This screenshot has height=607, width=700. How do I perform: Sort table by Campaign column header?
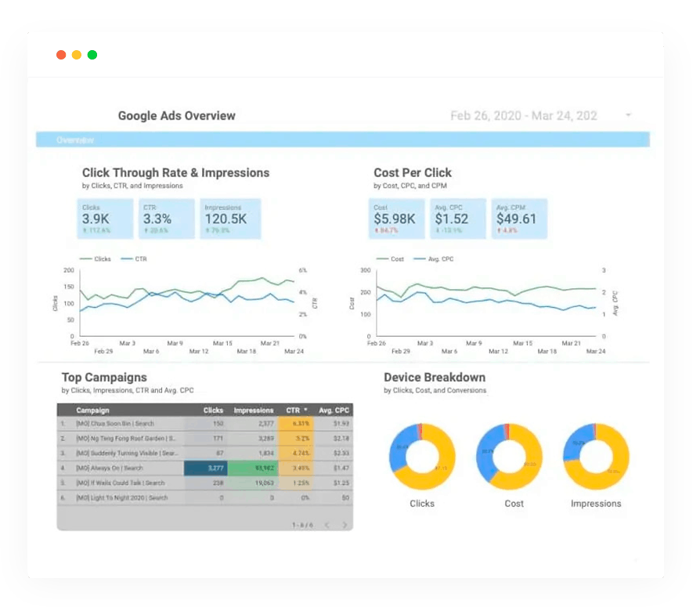[x=92, y=410]
